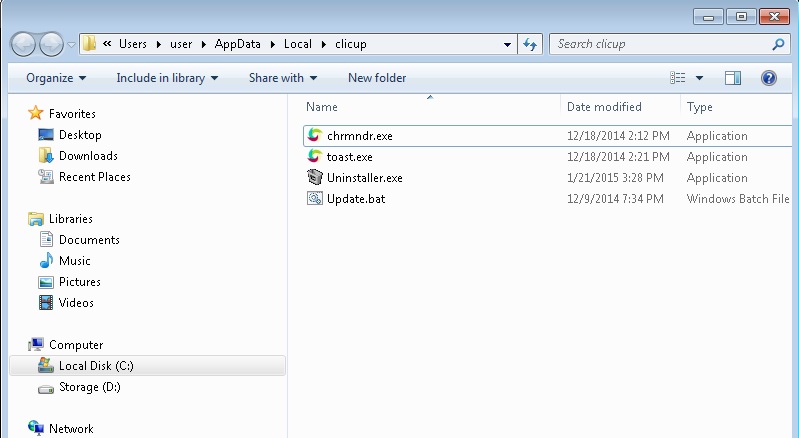The image size is (799, 438).
Task: Select the Desktop label in Favorites
Action: click(x=80, y=135)
